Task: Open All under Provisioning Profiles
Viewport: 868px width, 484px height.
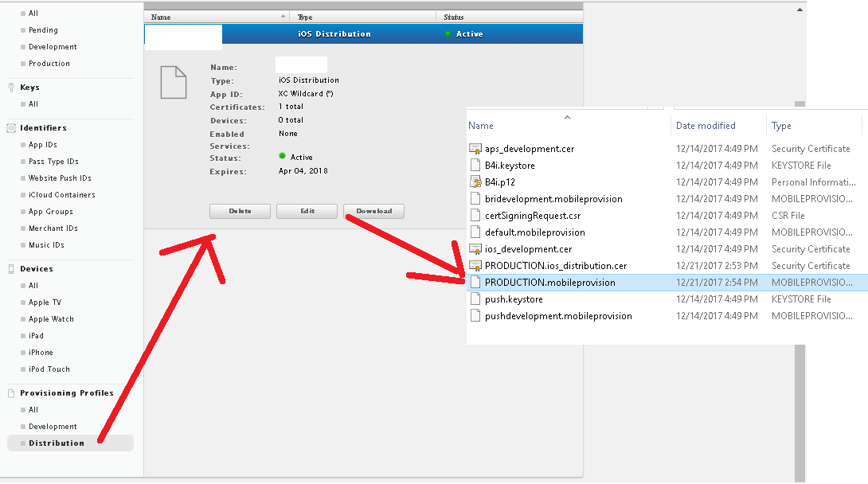Action: (33, 410)
